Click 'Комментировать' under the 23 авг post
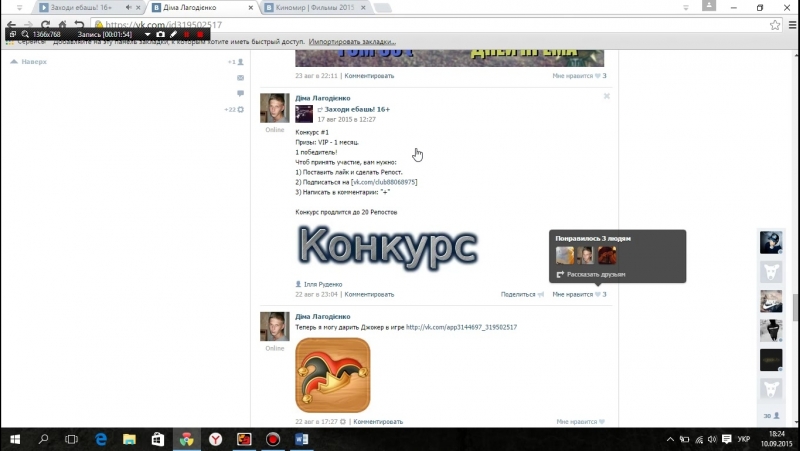 click(369, 76)
